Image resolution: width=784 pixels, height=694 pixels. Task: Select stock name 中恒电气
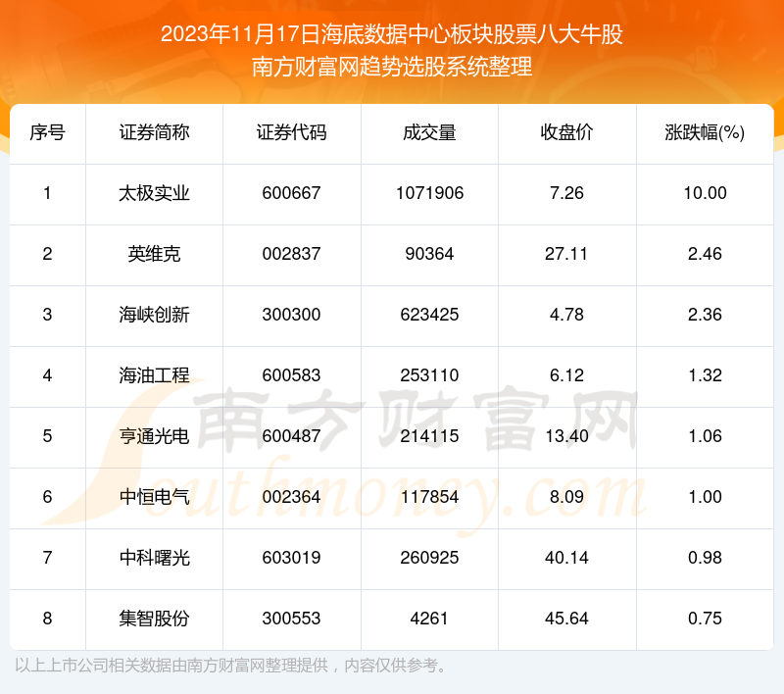(154, 497)
